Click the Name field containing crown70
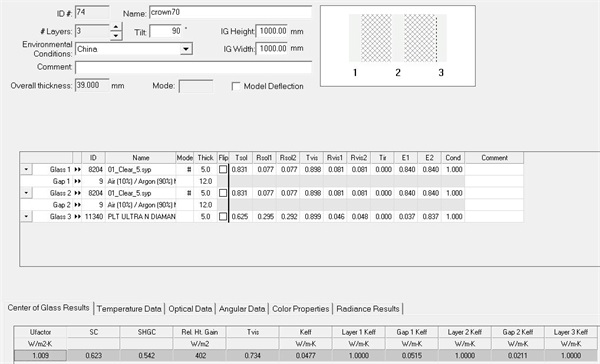The width and height of the screenshot is (600, 364). (x=230, y=12)
